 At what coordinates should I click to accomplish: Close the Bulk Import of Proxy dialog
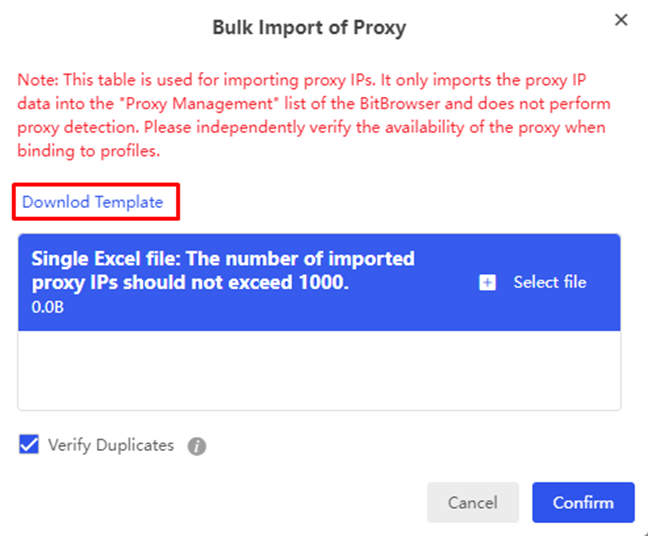621,20
